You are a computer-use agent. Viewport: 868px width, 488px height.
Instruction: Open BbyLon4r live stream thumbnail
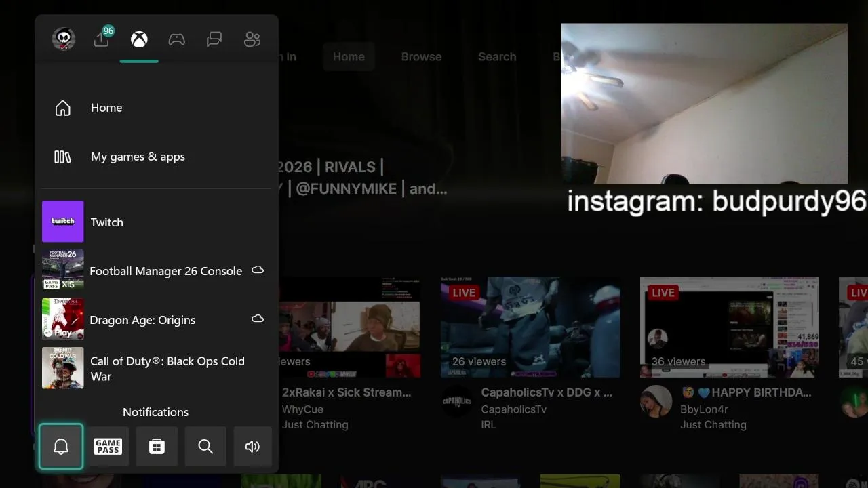730,327
